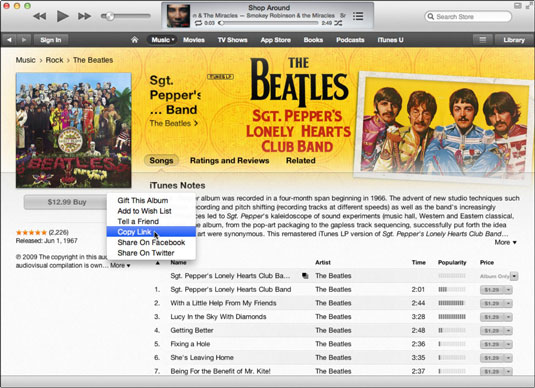This screenshot has height=388, width=535.
Task: Choose Tell a Friend menu item
Action: [x=151, y=221]
